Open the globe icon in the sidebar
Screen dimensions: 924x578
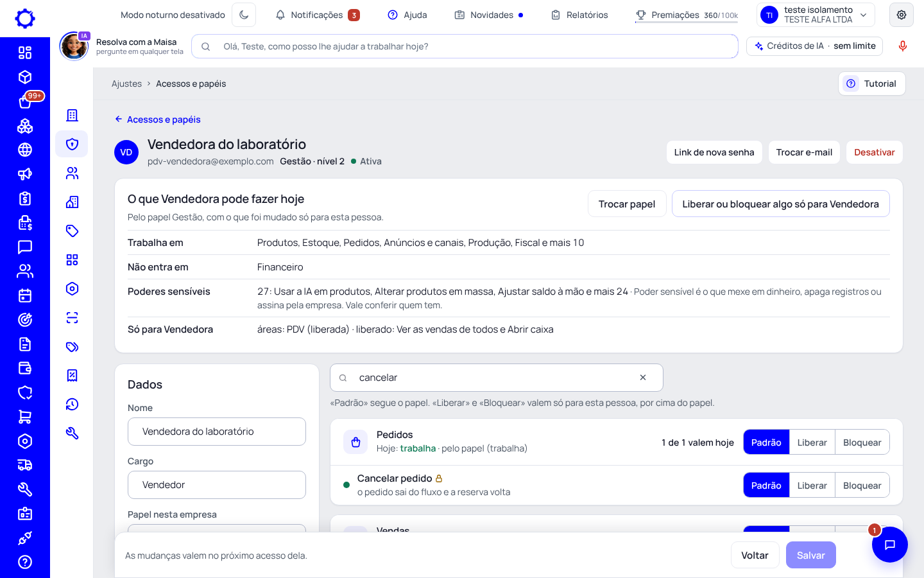point(25,150)
